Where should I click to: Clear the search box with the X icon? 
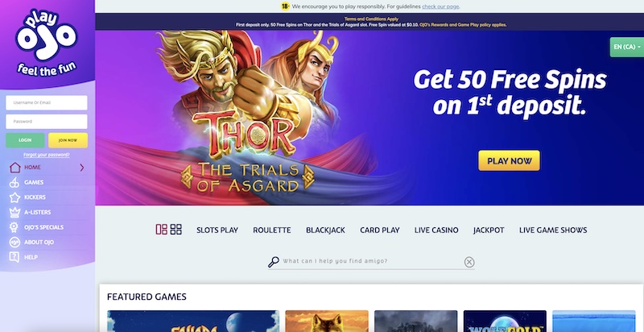pos(469,262)
